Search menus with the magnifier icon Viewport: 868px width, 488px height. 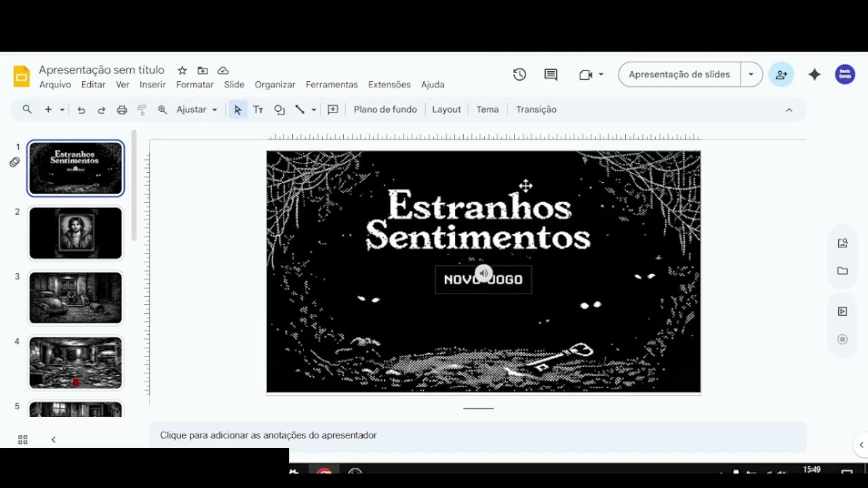click(x=27, y=109)
